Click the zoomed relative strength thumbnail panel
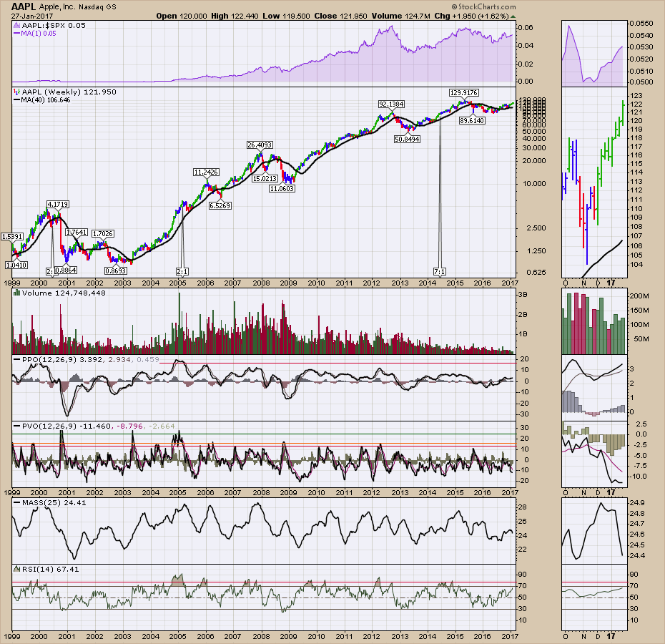Viewport: 665px width, 644px height. 594,53
